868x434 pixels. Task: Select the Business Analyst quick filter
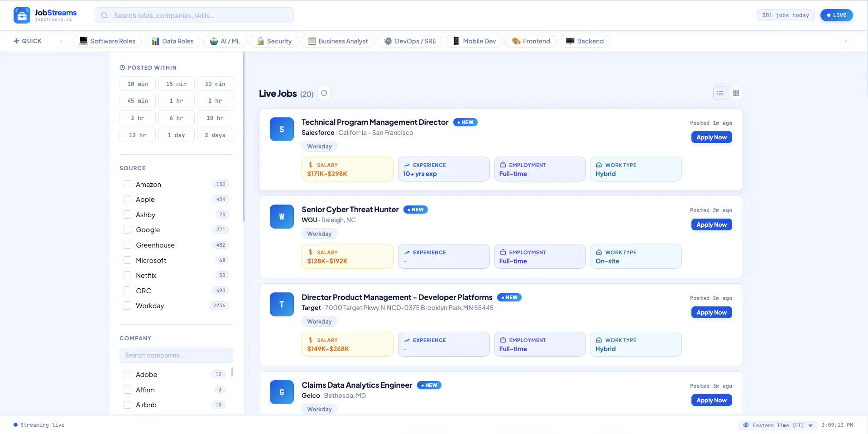[x=338, y=41]
